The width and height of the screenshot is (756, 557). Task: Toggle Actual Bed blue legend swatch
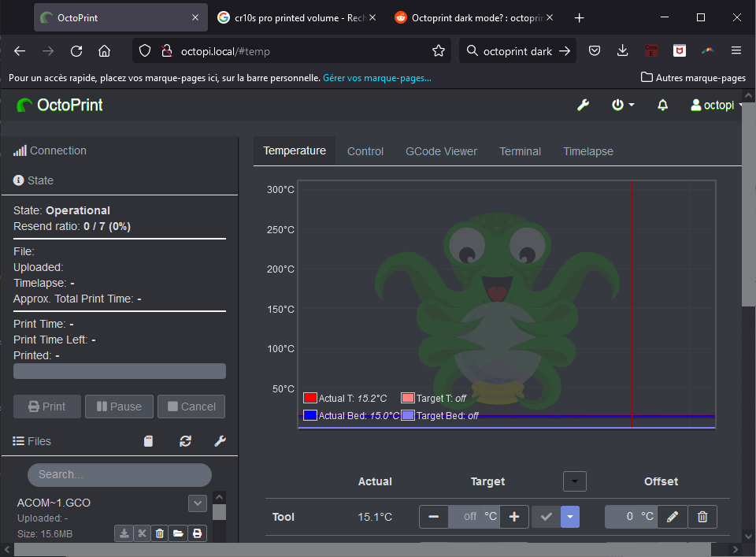(x=310, y=415)
